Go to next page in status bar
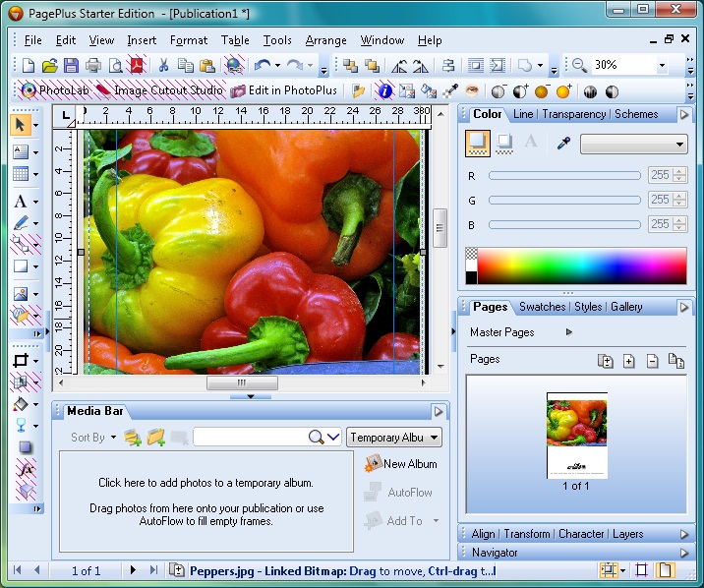 click(x=133, y=570)
